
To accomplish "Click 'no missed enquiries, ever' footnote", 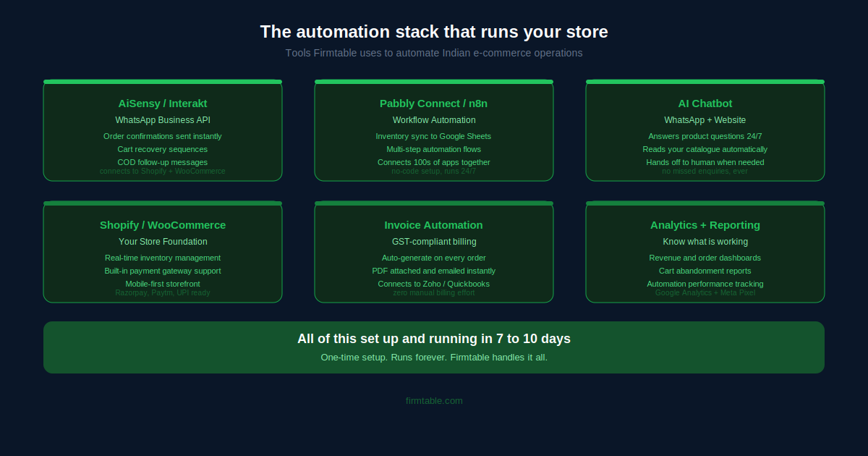I will [x=705, y=171].
